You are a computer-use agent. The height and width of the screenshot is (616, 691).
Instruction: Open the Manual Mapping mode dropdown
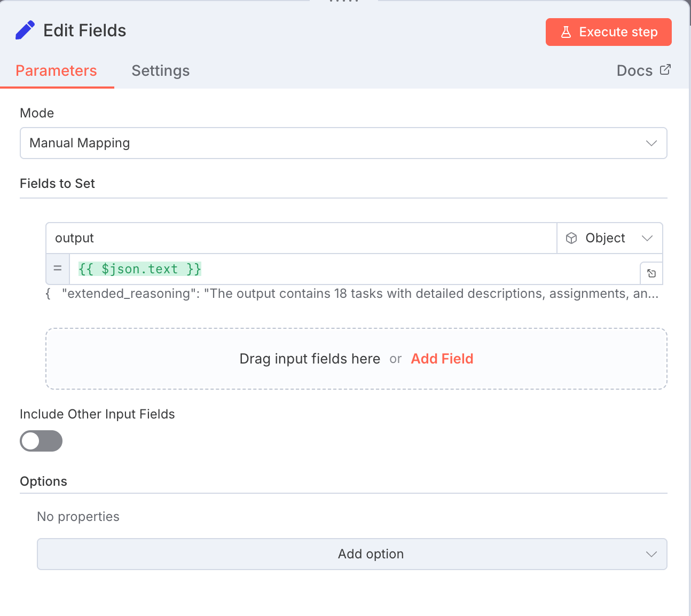click(x=343, y=143)
